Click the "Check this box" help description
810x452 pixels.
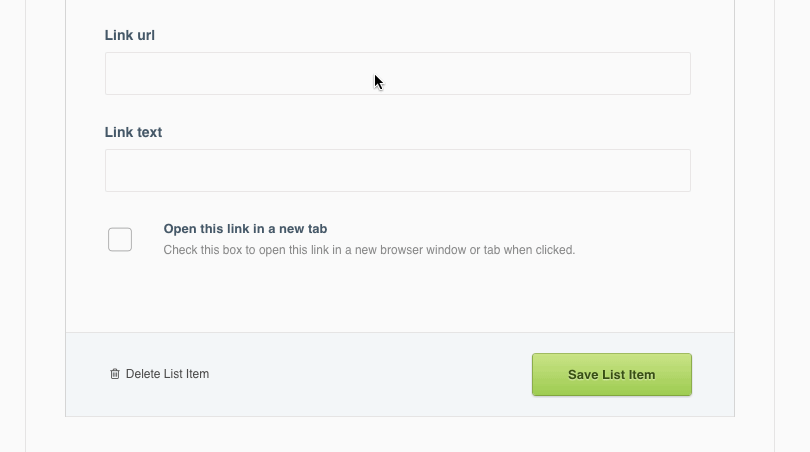pyautogui.click(x=369, y=250)
